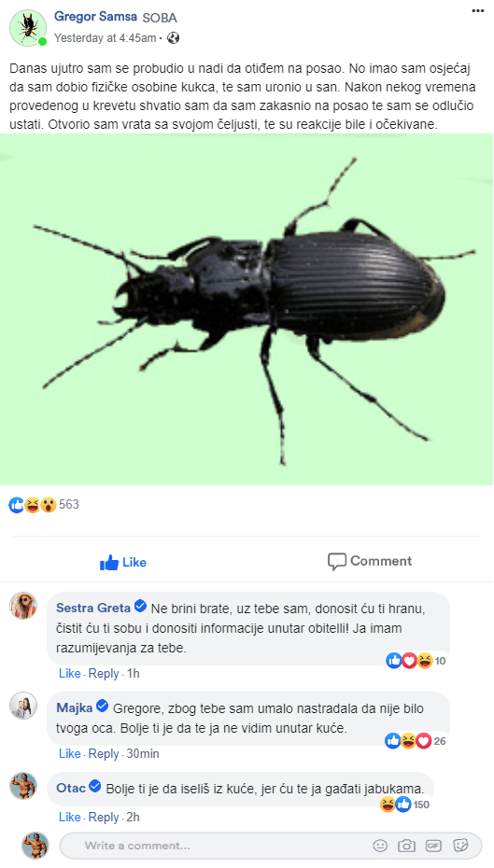
Task: Click the Comment button with speech bubble
Action: tap(370, 561)
